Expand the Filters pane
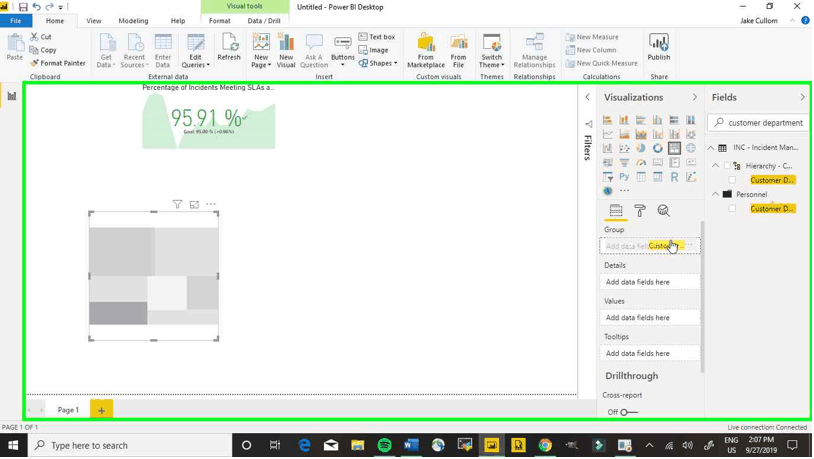Viewport: 814px width, 459px height. point(587,98)
